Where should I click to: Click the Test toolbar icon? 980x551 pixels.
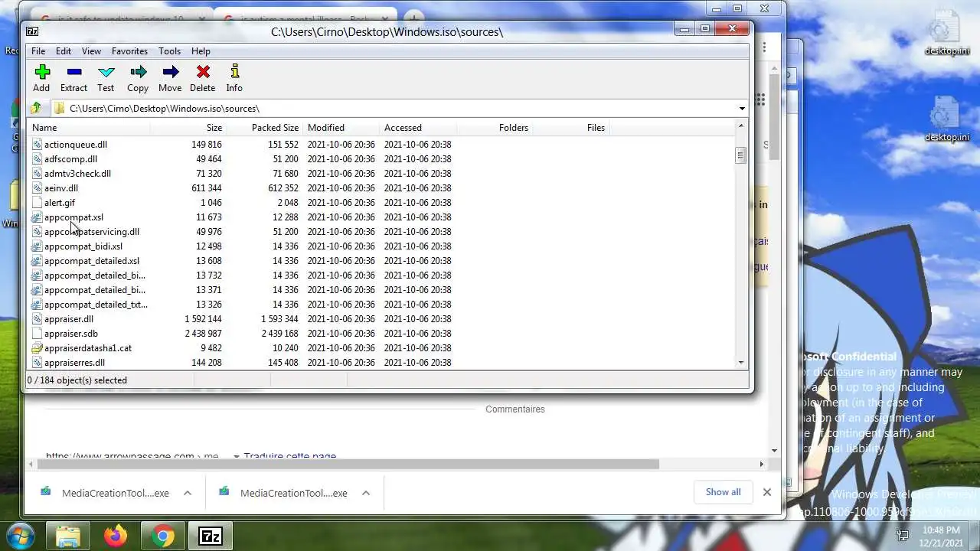point(106,72)
